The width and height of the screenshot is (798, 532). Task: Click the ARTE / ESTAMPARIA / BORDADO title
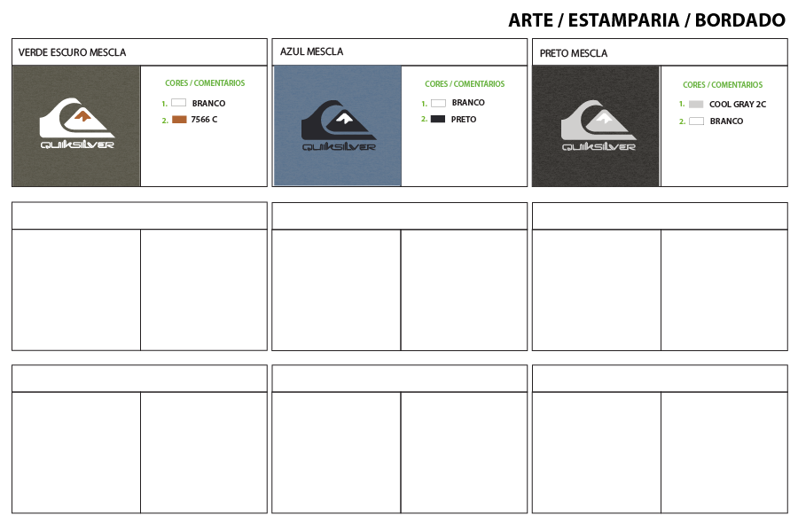tap(647, 20)
